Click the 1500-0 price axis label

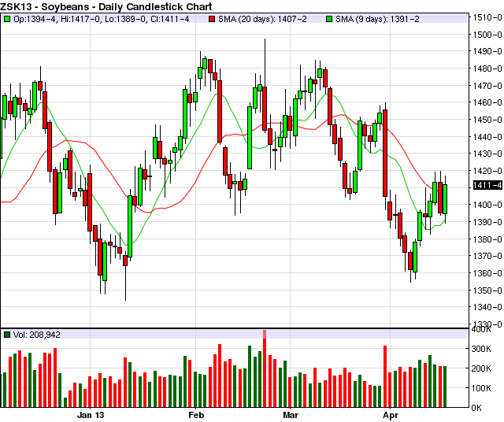tap(487, 35)
